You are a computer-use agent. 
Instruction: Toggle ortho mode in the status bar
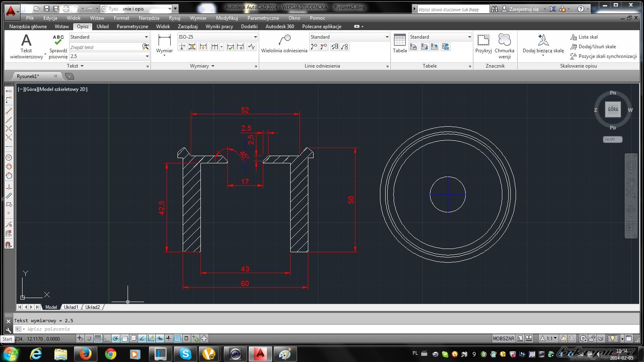(x=107, y=338)
